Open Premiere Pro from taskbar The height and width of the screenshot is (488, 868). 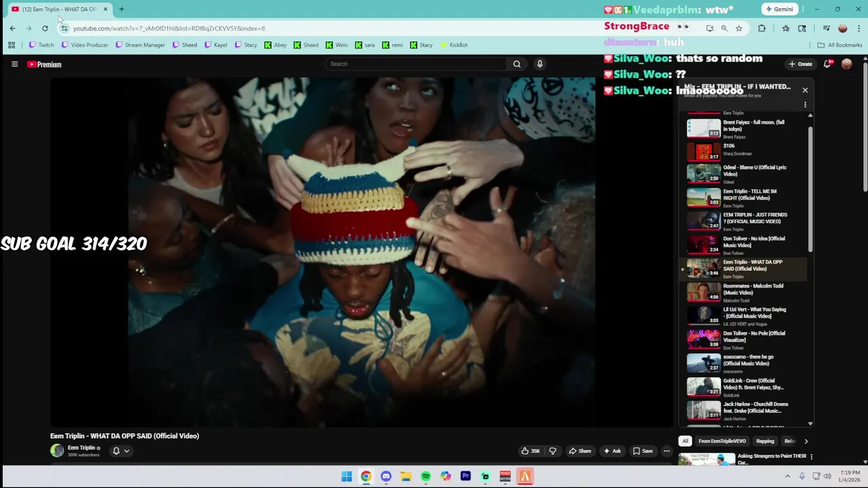[465, 476]
